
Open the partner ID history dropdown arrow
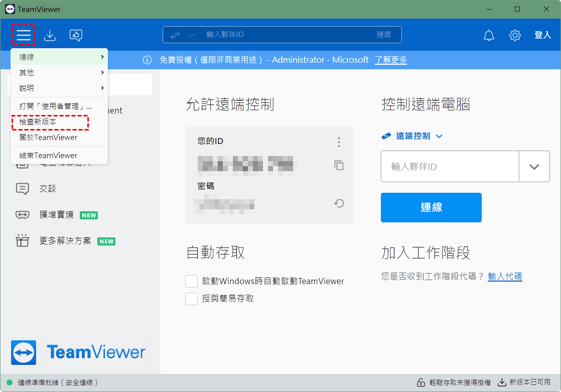tap(534, 167)
